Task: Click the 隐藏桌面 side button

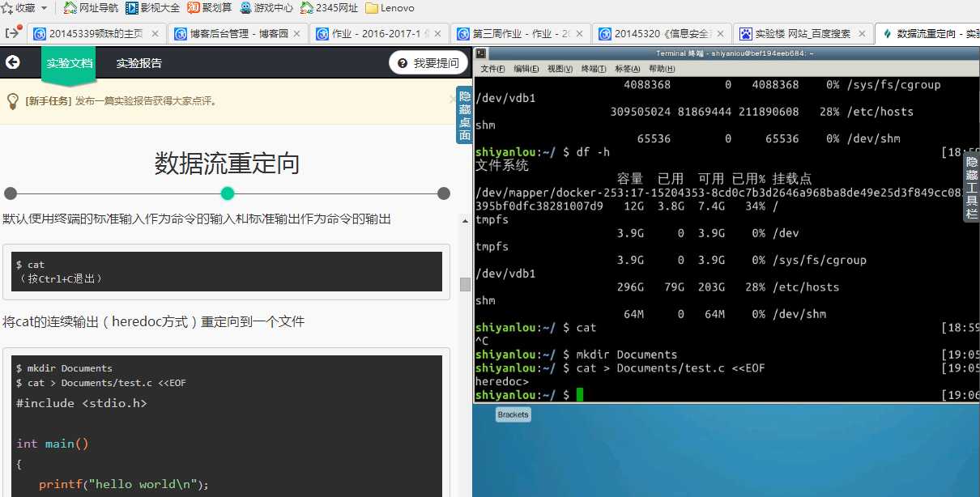Action: [x=464, y=115]
